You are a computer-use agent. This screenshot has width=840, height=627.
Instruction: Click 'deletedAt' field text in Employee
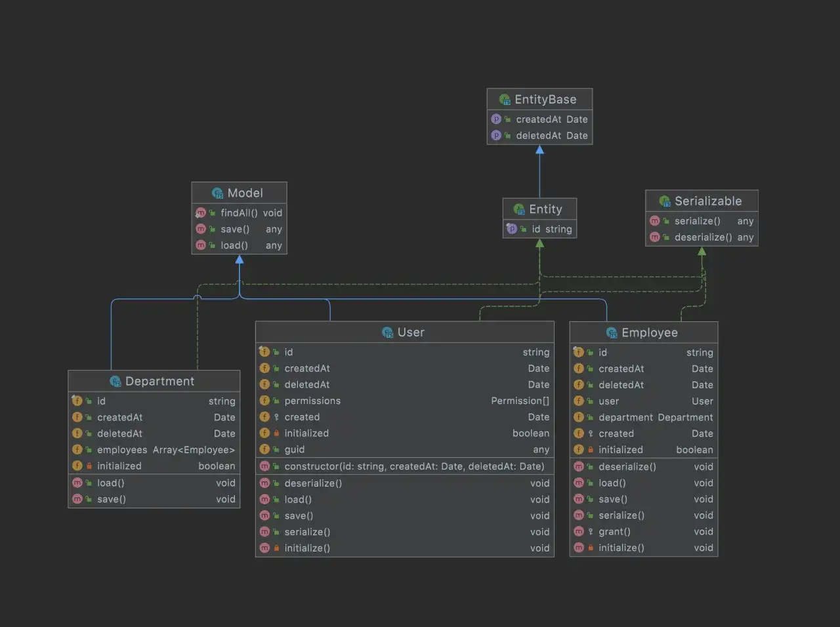pos(621,385)
